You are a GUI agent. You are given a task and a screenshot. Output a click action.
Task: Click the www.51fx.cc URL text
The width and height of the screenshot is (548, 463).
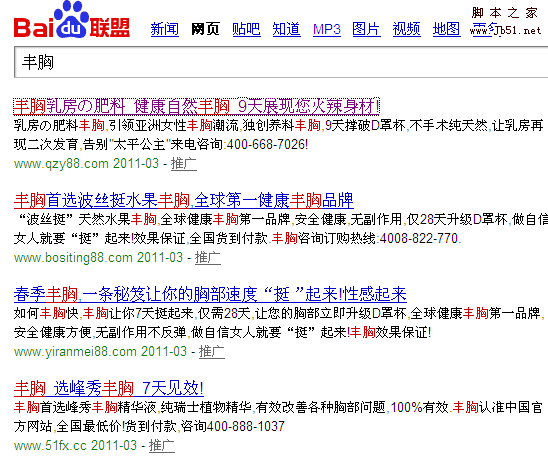(50, 446)
